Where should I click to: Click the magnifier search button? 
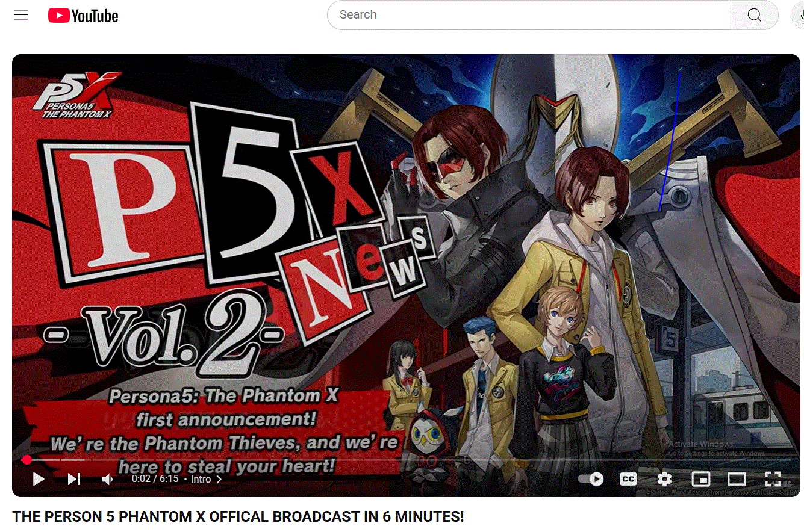[x=754, y=15]
